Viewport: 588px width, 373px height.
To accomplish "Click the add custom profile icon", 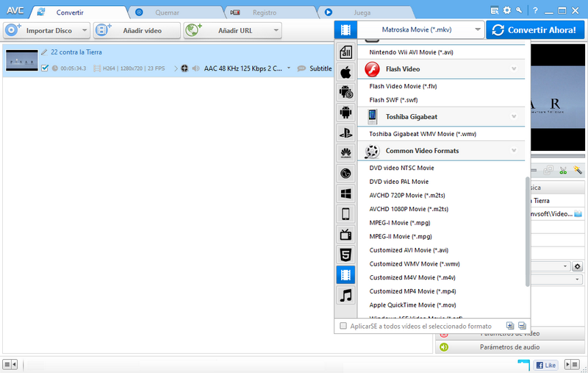I will tap(510, 326).
